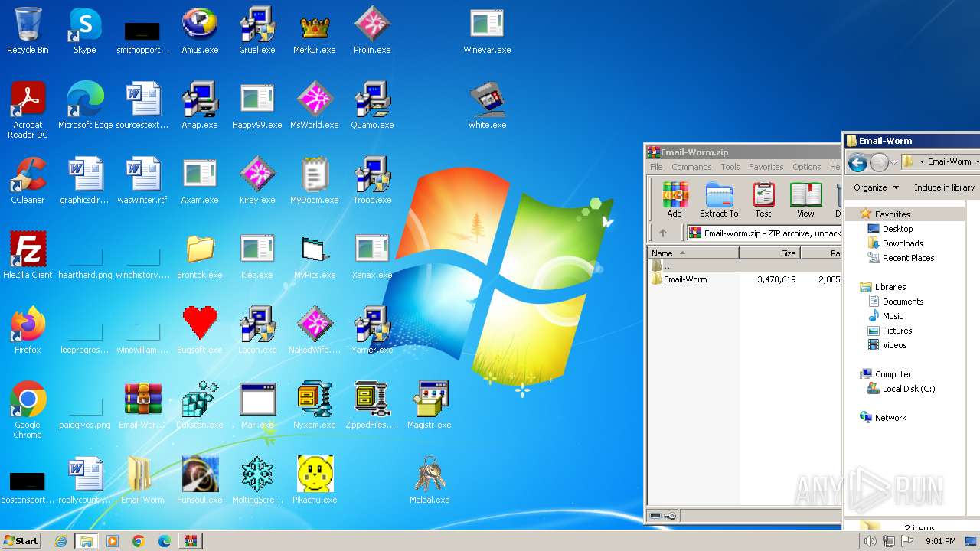
Task: Select the Pikachu.exe desktop icon
Action: coord(315,481)
